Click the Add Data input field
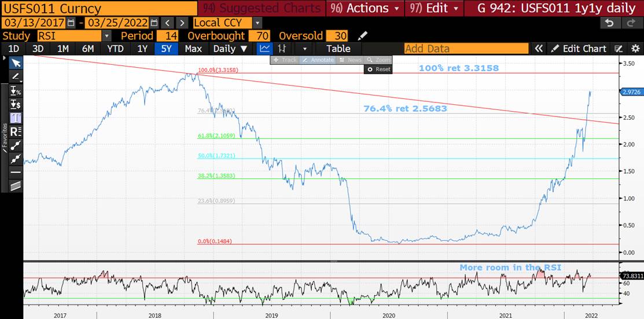This screenshot has height=319, width=644. click(466, 49)
